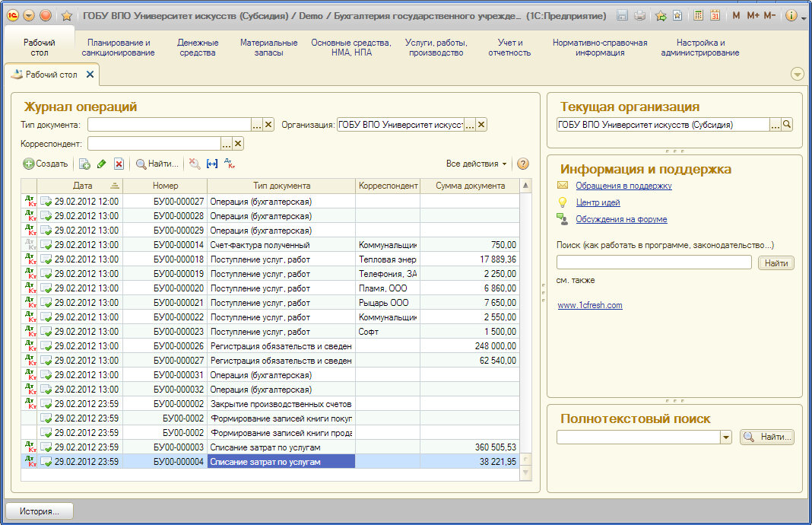Click the get-link bookmark page icon
This screenshot has width=812, height=525.
tap(677, 15)
